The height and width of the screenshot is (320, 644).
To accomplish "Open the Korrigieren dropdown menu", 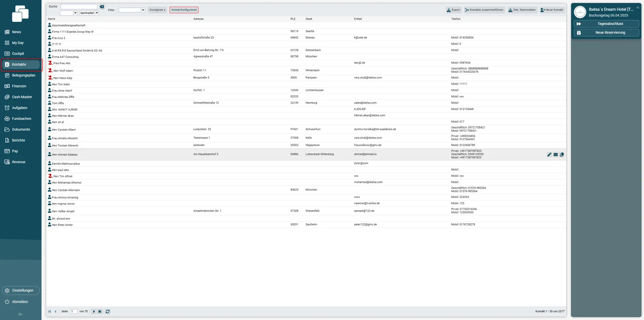I will point(157,10).
